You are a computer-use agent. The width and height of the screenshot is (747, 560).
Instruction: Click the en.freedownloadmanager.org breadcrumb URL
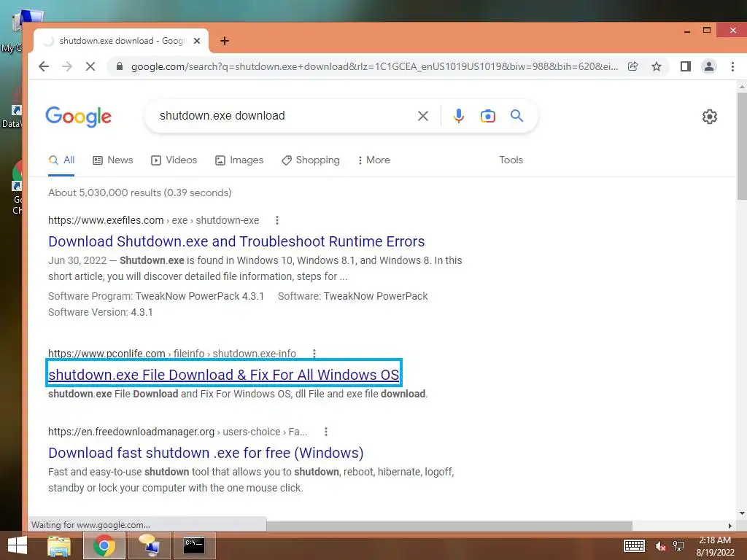point(178,432)
